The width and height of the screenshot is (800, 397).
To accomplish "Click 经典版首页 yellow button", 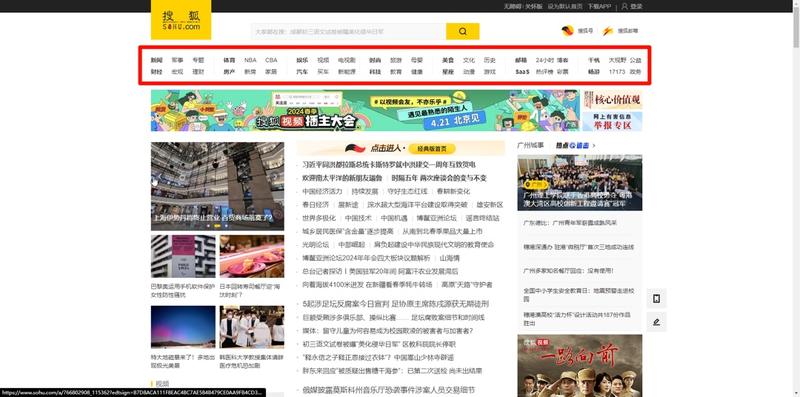I will [x=432, y=148].
